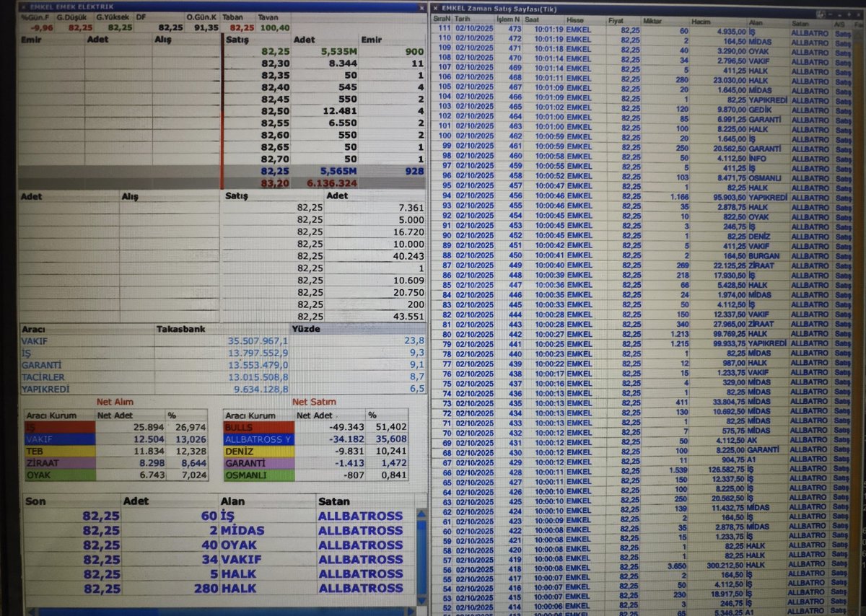The image size is (866, 616).
Task: Select the Net Alım percentage 26,974
Action: coord(191,428)
